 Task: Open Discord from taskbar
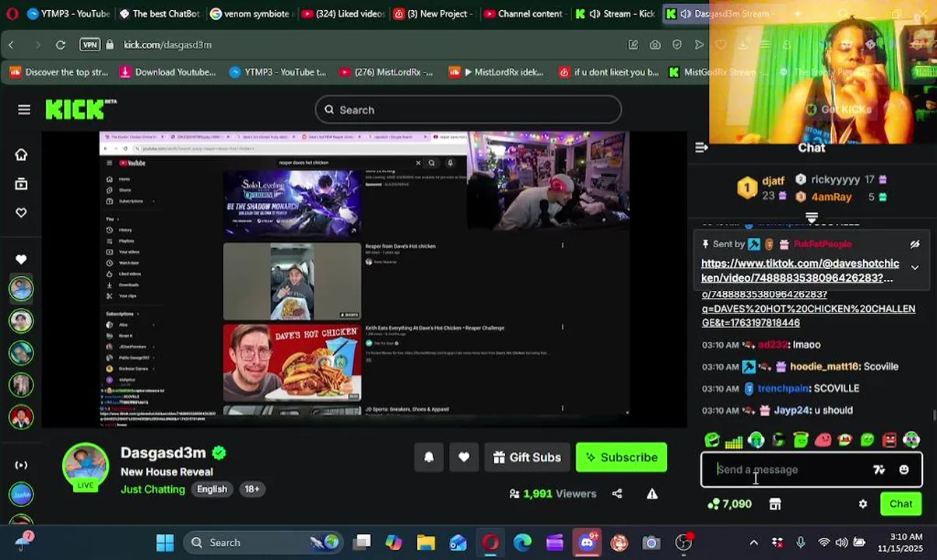[x=587, y=543]
